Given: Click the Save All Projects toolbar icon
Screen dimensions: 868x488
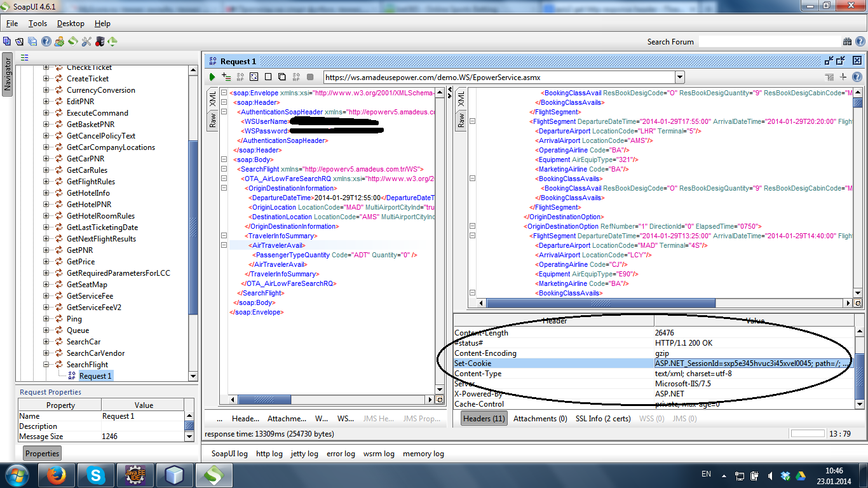Looking at the screenshot, I should pyautogui.click(x=32, y=41).
